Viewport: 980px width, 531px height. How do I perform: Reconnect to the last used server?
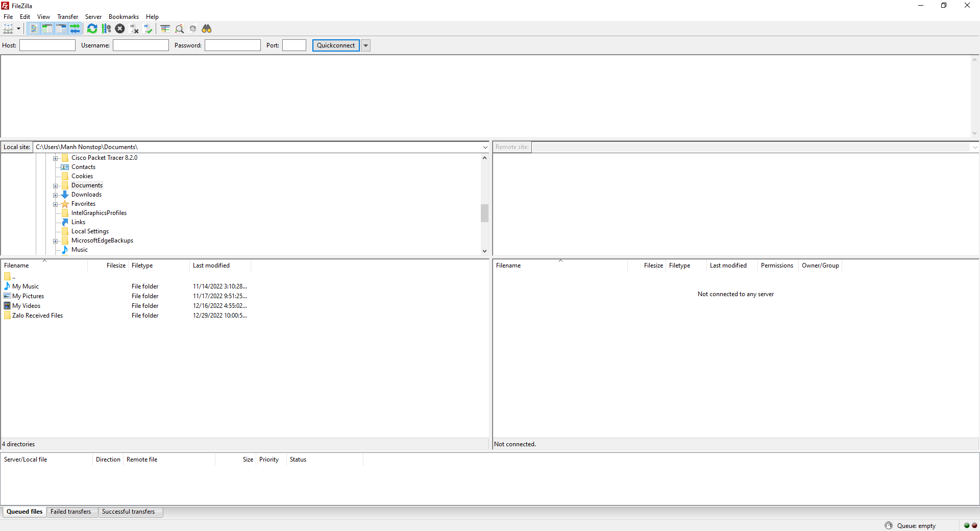[148, 29]
